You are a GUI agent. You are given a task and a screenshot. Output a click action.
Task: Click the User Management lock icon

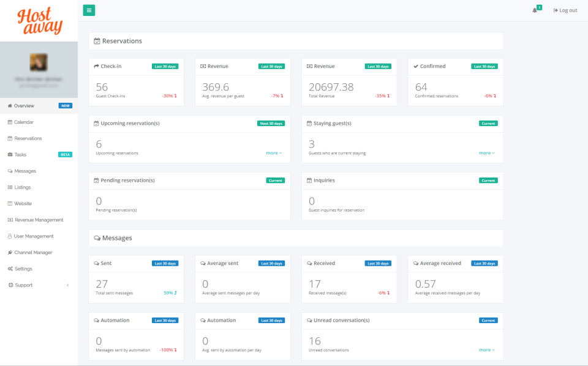(x=10, y=236)
